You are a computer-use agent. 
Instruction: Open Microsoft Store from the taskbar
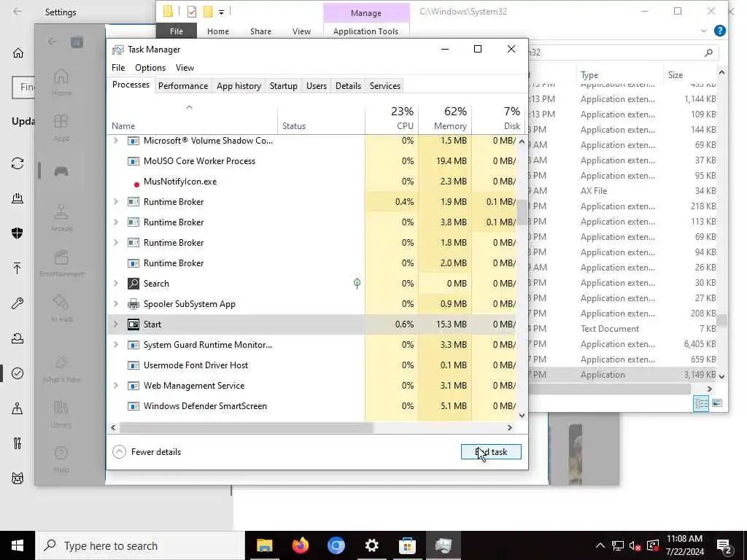[x=407, y=545]
